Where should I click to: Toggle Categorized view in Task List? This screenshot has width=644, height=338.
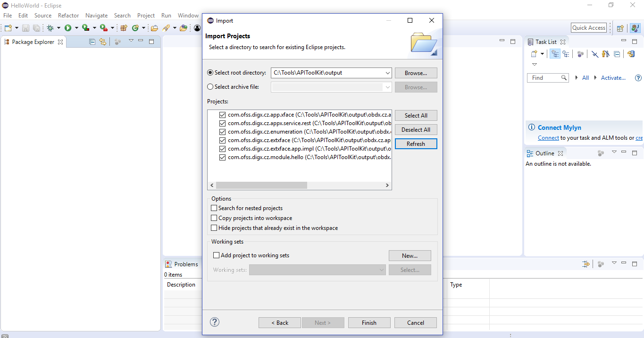555,54
